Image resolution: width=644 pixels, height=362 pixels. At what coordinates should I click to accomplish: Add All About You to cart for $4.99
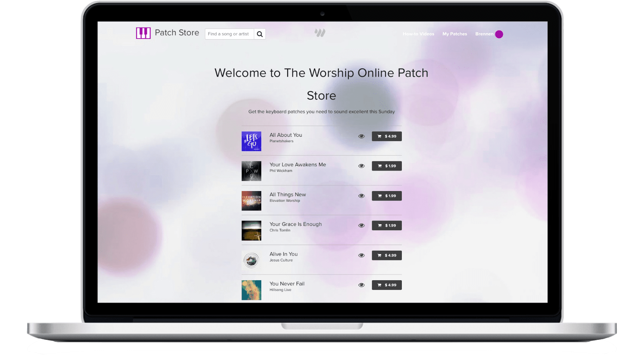(x=387, y=136)
